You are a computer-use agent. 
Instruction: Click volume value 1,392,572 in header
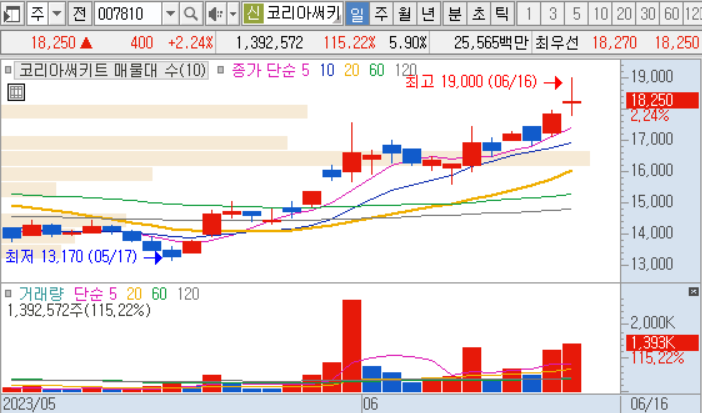coord(270,43)
